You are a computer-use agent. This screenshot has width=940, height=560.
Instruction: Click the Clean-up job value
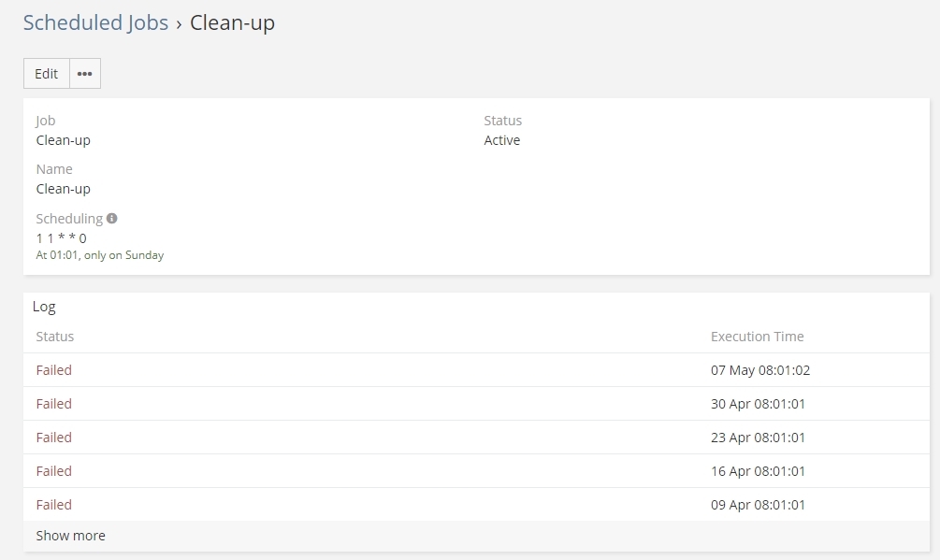pyautogui.click(x=64, y=140)
